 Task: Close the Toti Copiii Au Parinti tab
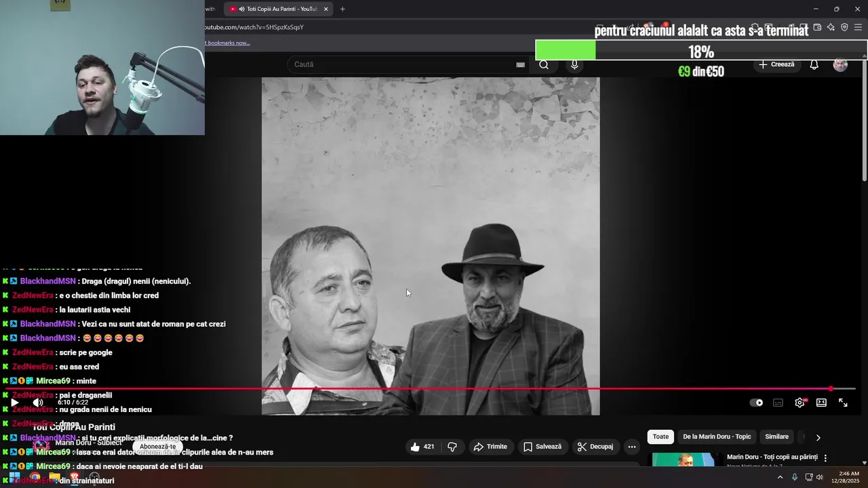pyautogui.click(x=325, y=9)
